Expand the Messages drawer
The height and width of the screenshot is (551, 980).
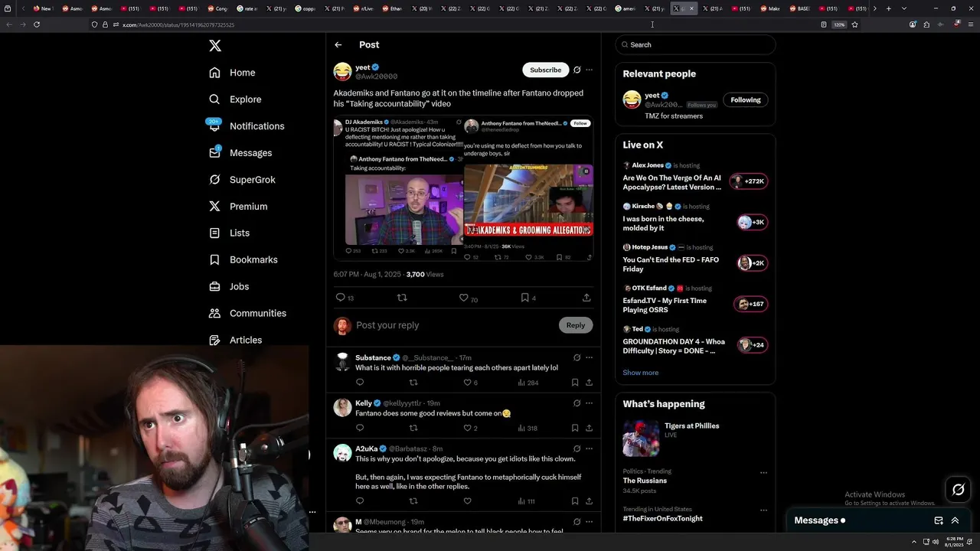pos(955,520)
